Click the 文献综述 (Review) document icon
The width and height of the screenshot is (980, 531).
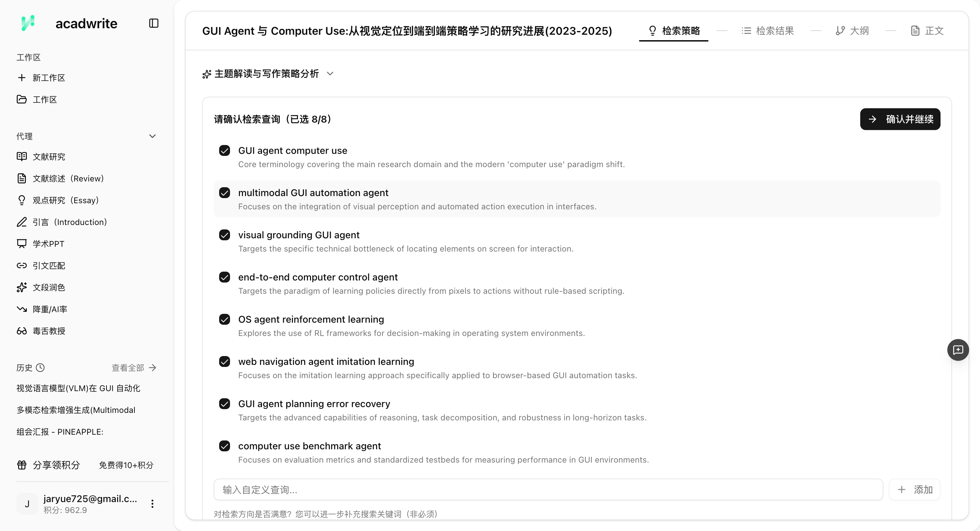tap(22, 178)
